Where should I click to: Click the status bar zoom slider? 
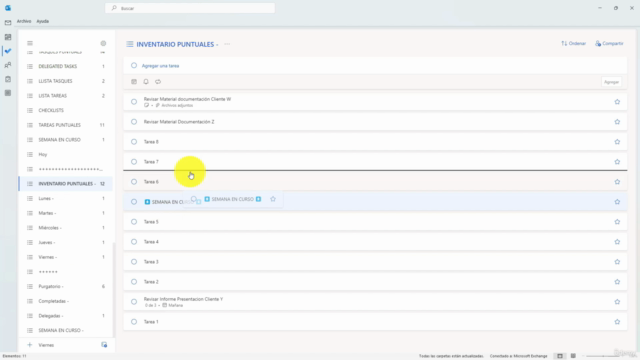point(602,356)
